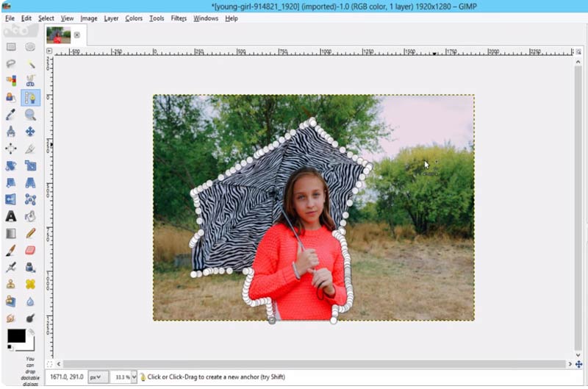Click the scroll right arrow of the horizontal scrollbar
588x389 pixels.
point(570,364)
